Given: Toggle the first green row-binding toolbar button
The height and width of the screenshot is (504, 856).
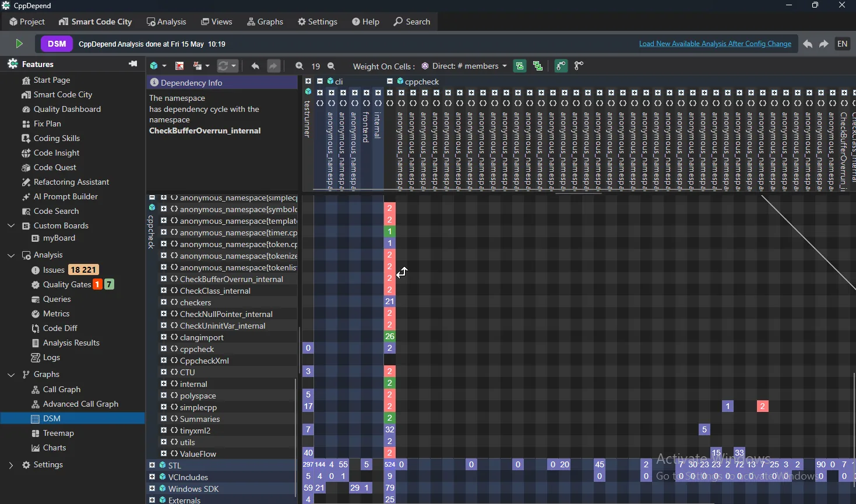Looking at the screenshot, I should tap(520, 66).
